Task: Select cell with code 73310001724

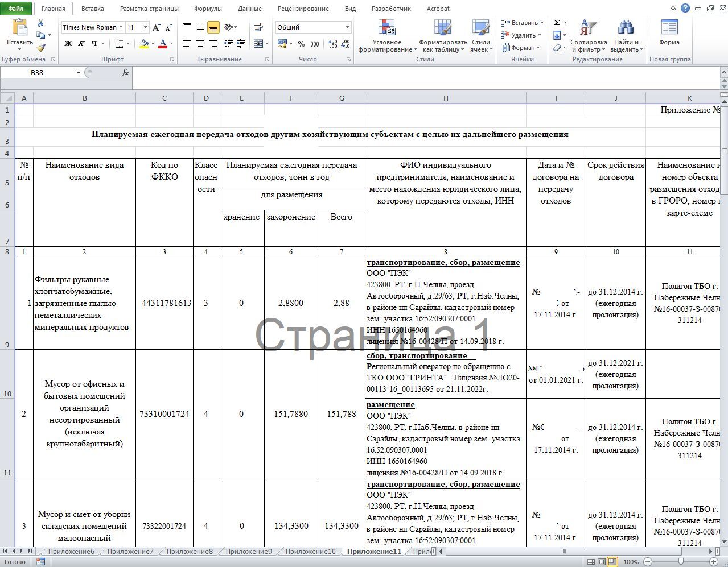Action: (x=164, y=413)
